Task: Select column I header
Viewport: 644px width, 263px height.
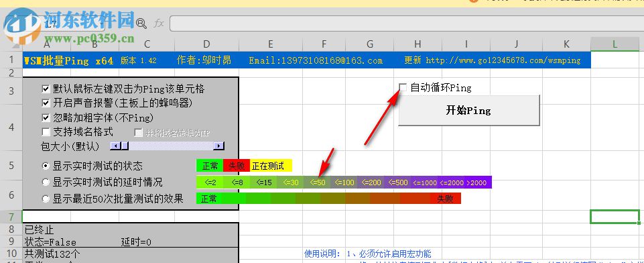Action: point(466,44)
